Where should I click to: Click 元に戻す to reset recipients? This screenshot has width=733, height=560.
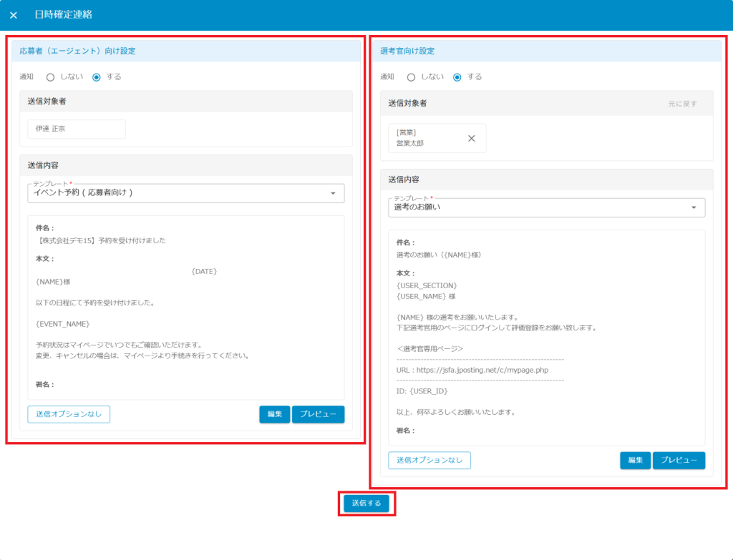point(681,104)
